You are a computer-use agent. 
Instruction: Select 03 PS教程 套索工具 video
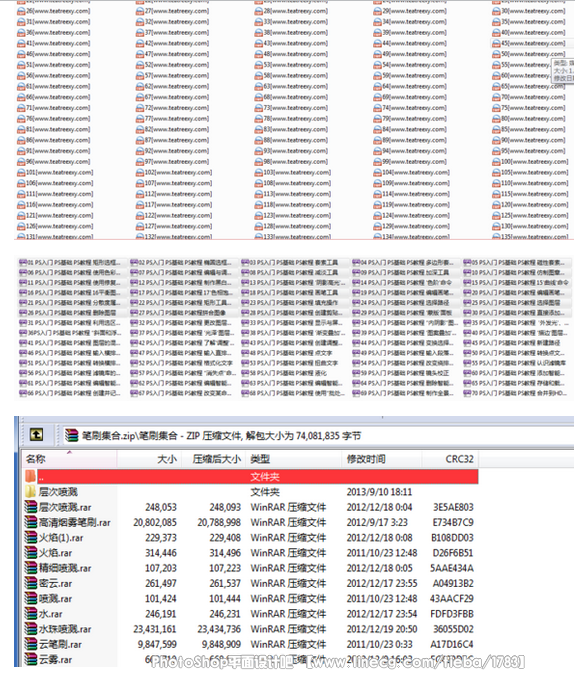pyautogui.click(x=290, y=262)
